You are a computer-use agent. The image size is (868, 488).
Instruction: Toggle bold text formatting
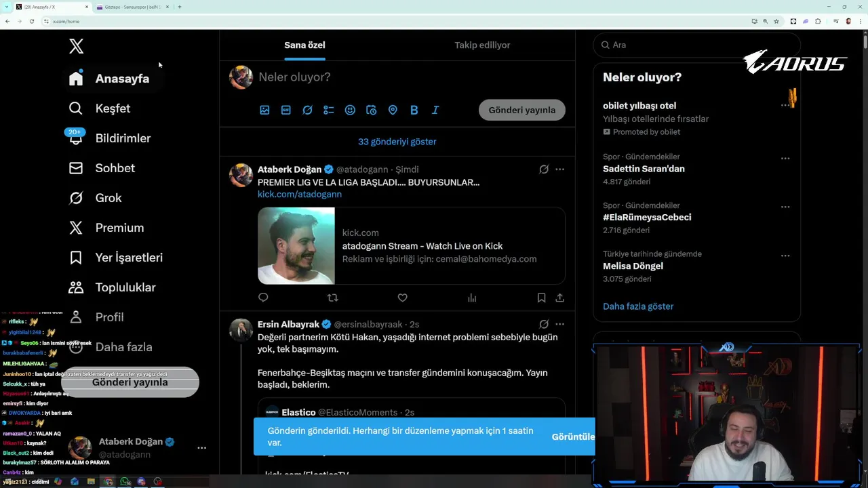coord(414,110)
